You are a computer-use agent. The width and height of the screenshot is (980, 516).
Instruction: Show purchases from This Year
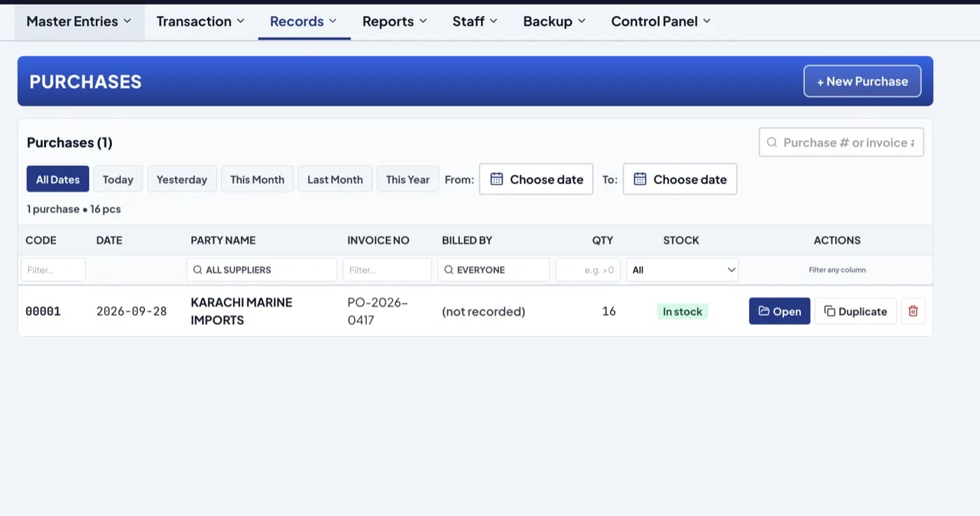tap(408, 179)
